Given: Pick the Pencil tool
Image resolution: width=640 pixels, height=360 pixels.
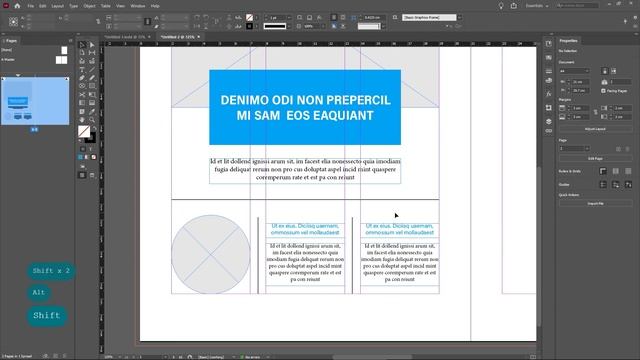Looking at the screenshot, I should pos(92,78).
